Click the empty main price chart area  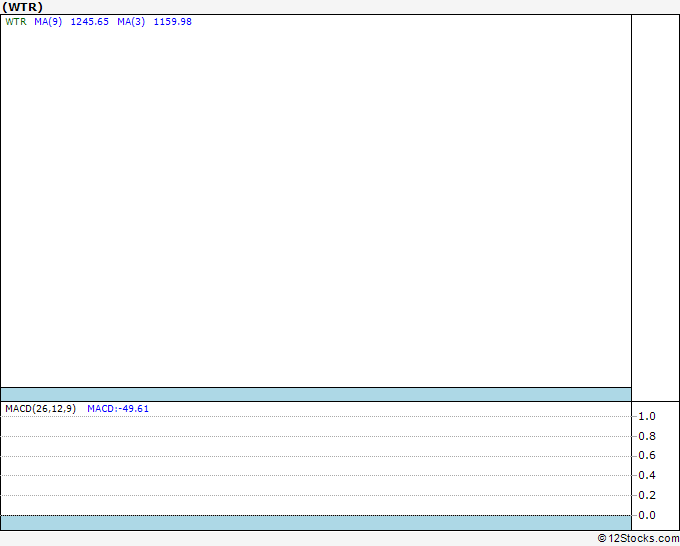click(316, 206)
